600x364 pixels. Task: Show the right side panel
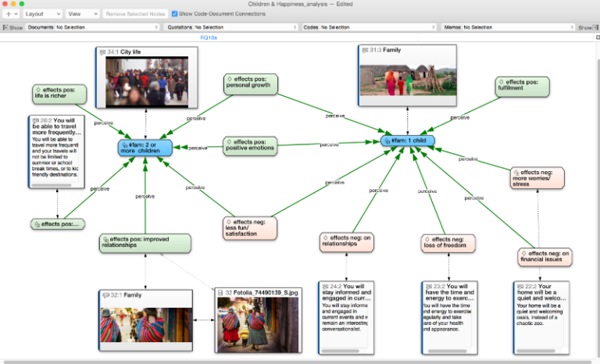(585, 27)
